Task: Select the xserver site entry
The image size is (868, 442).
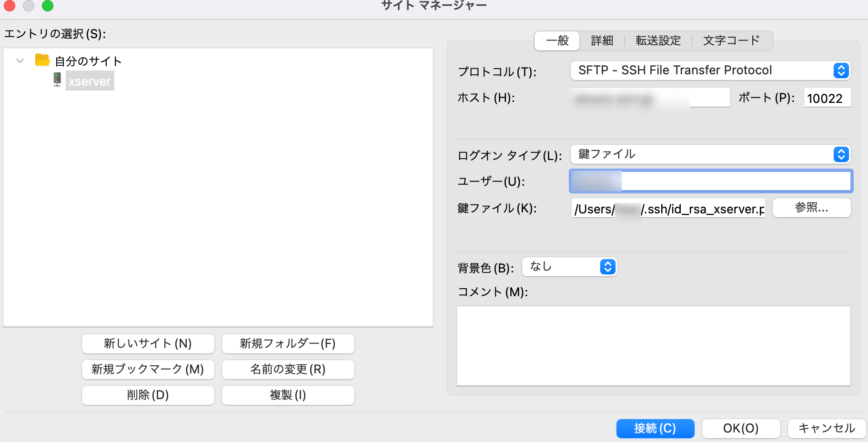Action: [x=90, y=81]
